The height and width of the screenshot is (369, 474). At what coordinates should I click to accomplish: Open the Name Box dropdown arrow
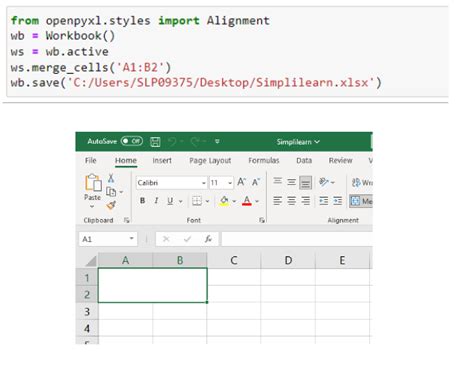point(132,239)
